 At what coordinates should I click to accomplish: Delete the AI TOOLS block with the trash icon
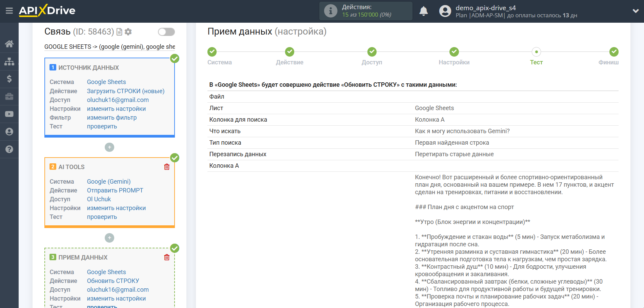167,167
